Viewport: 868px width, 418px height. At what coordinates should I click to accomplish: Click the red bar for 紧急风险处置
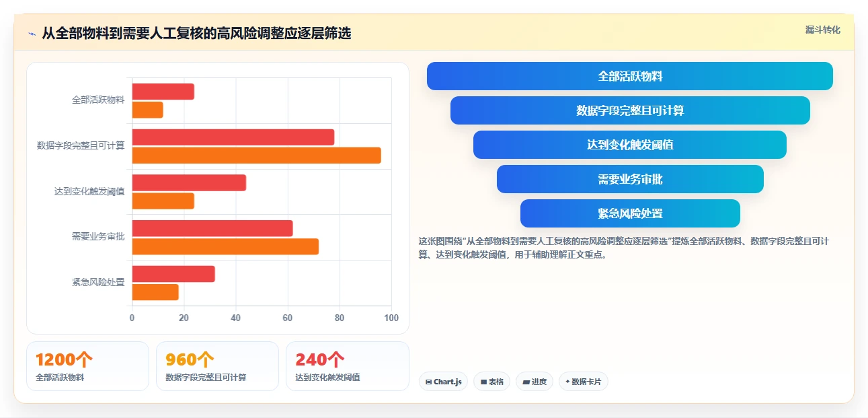(x=173, y=274)
